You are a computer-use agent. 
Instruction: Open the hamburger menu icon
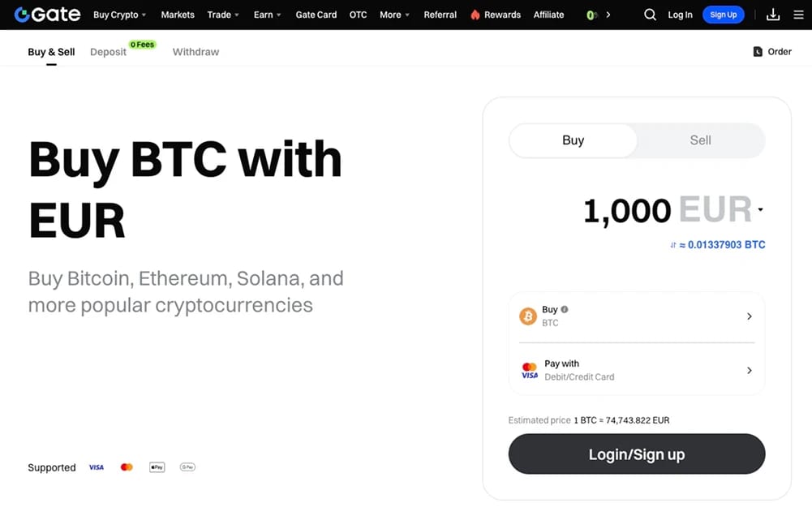click(x=798, y=15)
